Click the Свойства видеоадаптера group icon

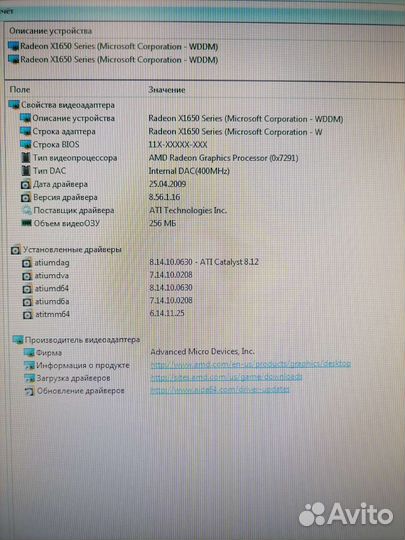14,105
